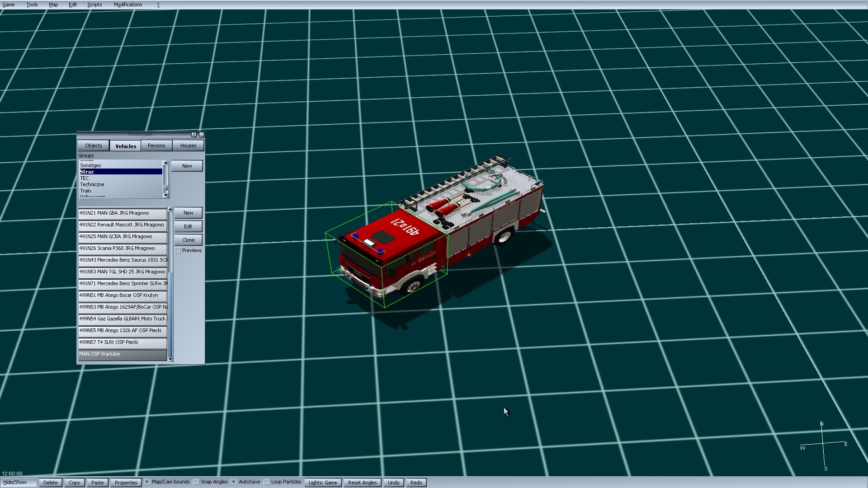This screenshot has height=488, width=868.
Task: Click prototype list scroll down arrow
Action: click(x=170, y=359)
